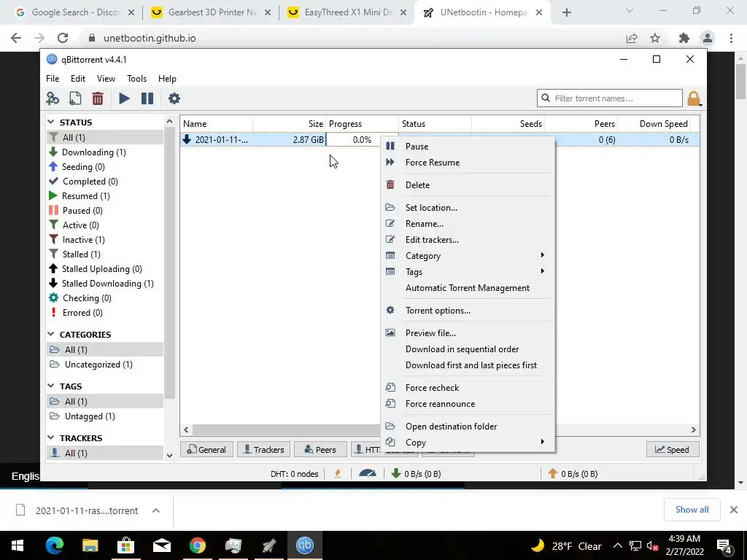The width and height of the screenshot is (747, 560).
Task: Select the Seeding (0) status filter
Action: (x=83, y=167)
